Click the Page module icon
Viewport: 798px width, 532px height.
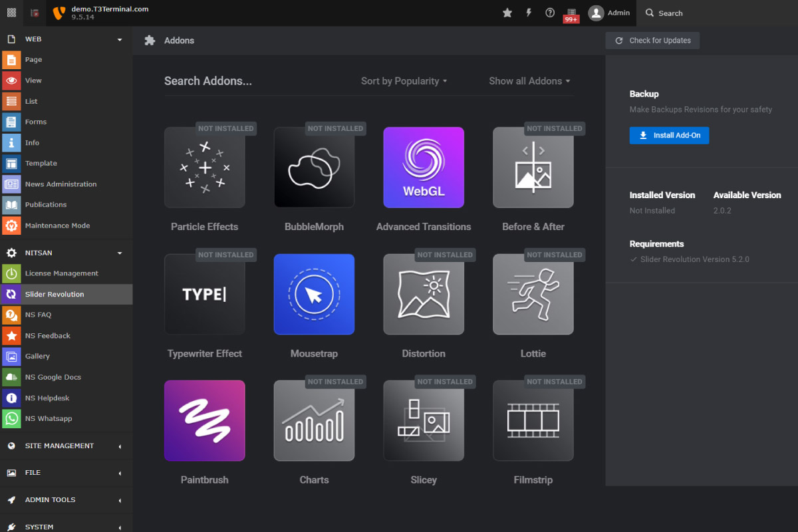coord(11,60)
